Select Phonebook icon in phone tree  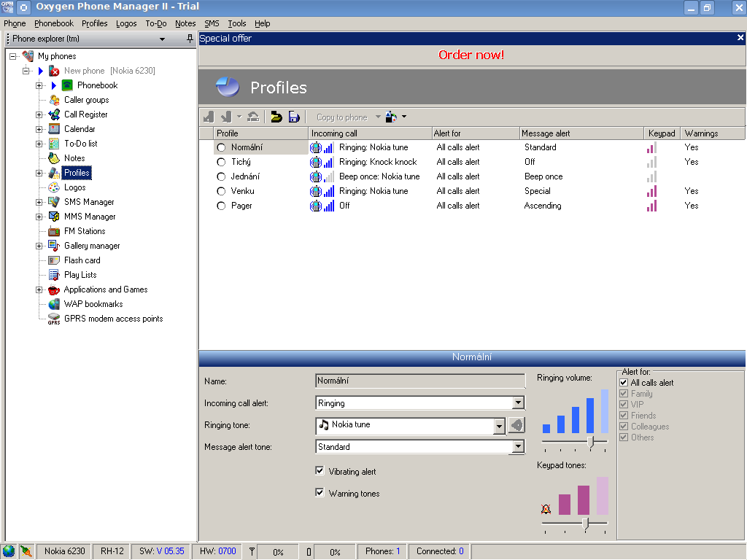[67, 85]
